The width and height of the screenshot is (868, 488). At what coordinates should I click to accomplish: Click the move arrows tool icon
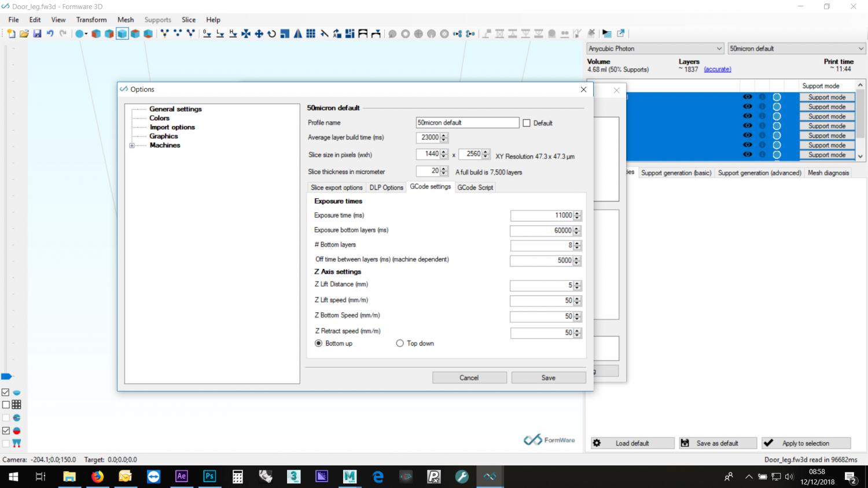pos(259,34)
